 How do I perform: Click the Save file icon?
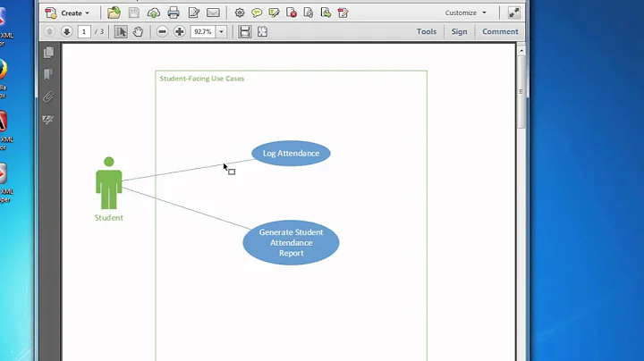[133, 13]
